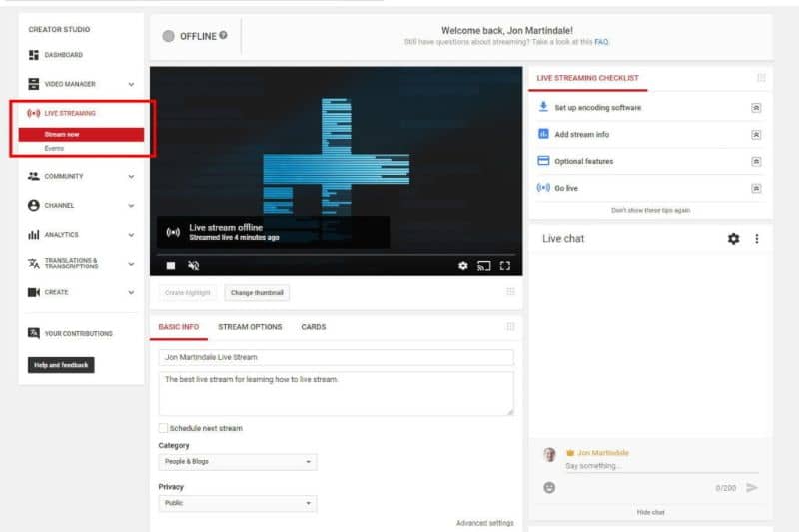Expand Translations & Transcriptions section
Image resolution: width=799 pixels, height=532 pixels.
(131, 264)
